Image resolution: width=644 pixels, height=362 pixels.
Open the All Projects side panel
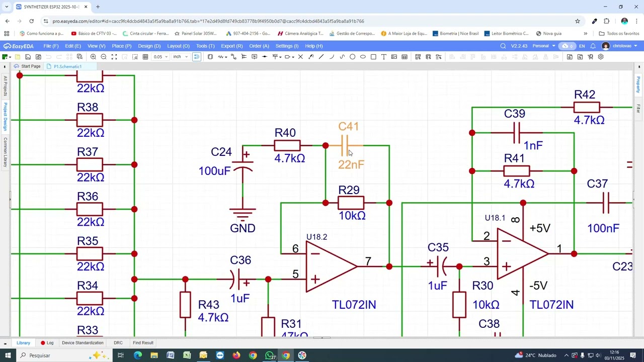pos(5,85)
